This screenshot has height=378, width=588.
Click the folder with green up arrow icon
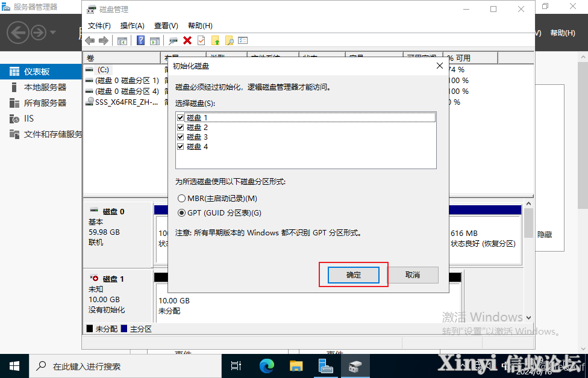point(215,40)
